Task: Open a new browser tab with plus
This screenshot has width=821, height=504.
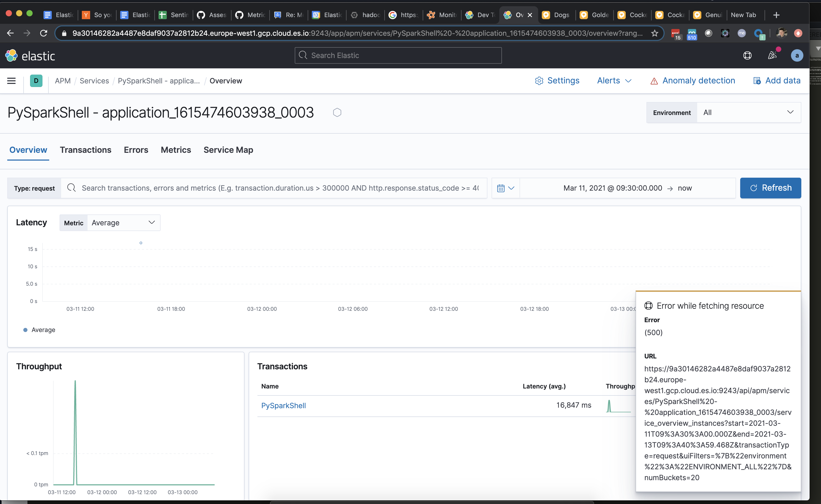Action: click(x=776, y=15)
